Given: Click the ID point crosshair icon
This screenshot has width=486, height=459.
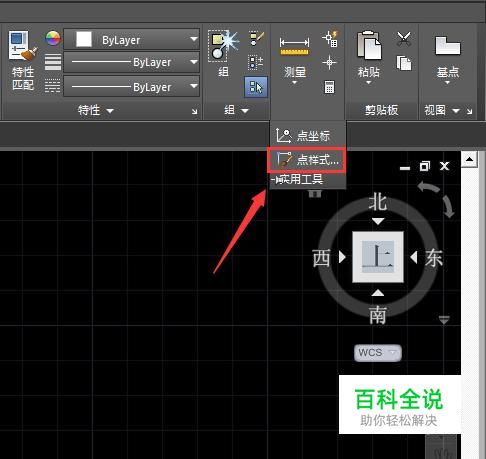Looking at the screenshot, I should (329, 62).
